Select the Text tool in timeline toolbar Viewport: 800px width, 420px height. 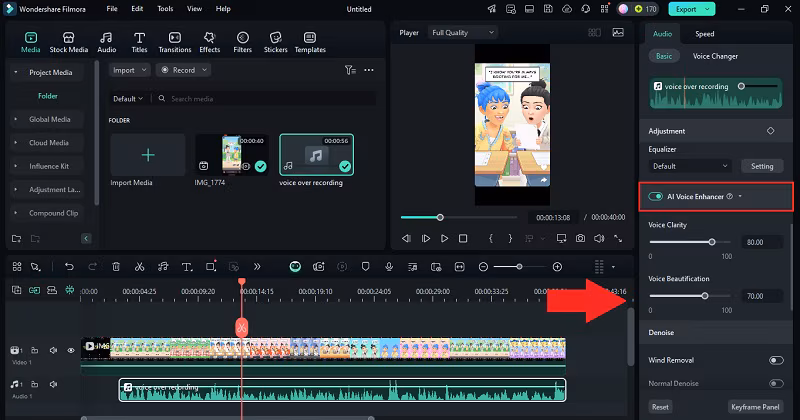coord(187,267)
